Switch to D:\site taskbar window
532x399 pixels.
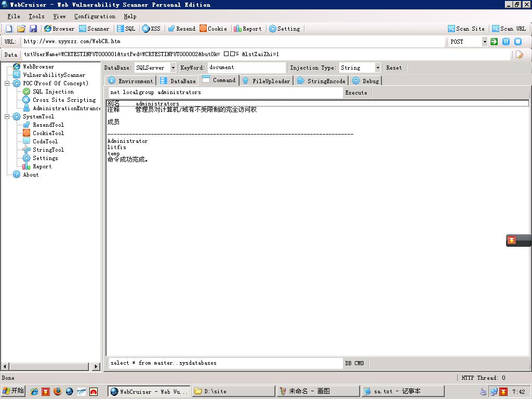point(233,391)
